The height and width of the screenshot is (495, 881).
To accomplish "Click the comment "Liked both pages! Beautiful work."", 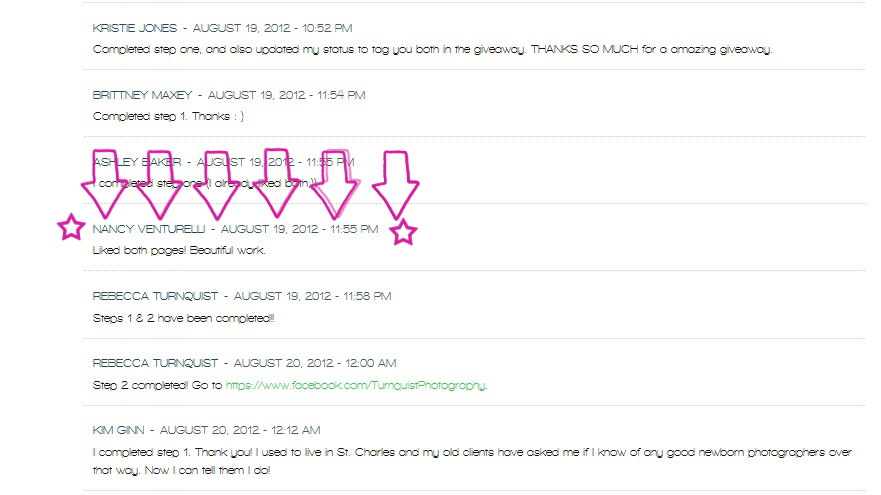I will click(179, 251).
